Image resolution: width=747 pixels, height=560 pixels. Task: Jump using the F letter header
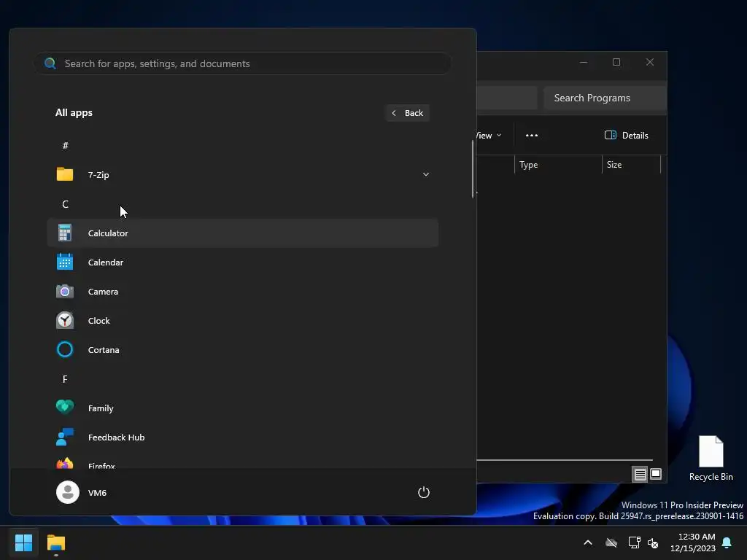pyautogui.click(x=65, y=379)
